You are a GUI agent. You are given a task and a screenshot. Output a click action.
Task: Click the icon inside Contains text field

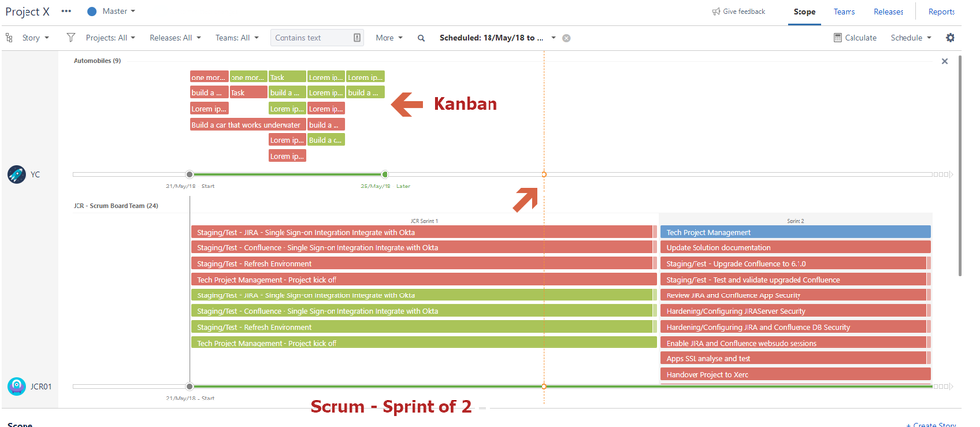pos(357,38)
